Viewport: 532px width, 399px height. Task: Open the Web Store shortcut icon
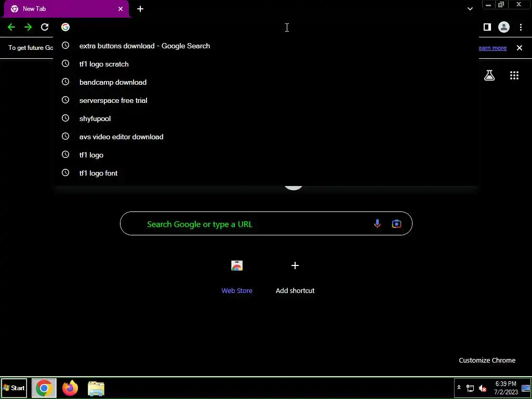click(x=237, y=265)
